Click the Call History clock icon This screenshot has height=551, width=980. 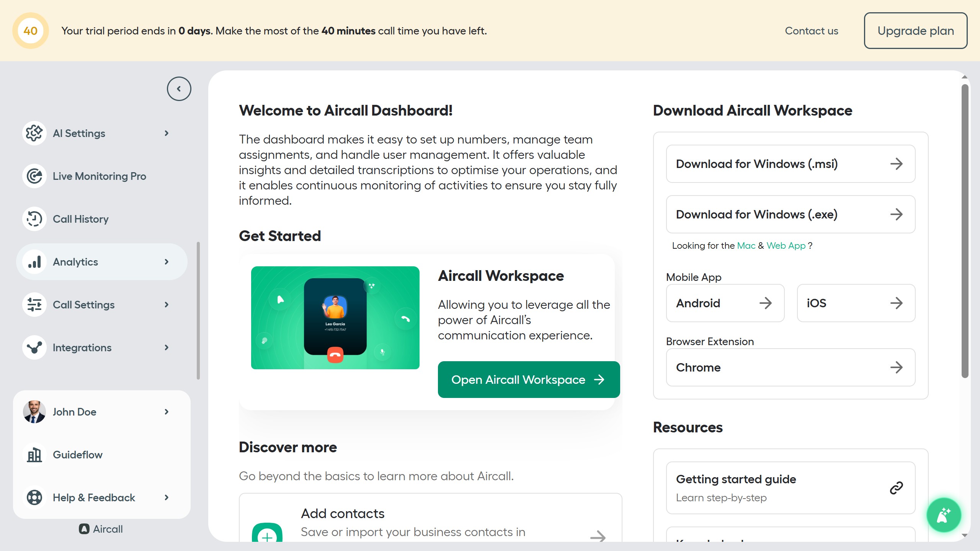[x=34, y=219]
